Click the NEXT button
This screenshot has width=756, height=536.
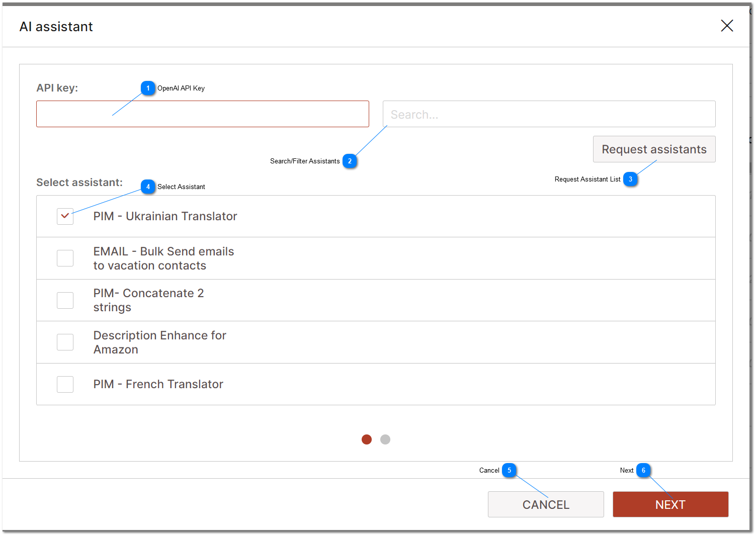point(670,504)
